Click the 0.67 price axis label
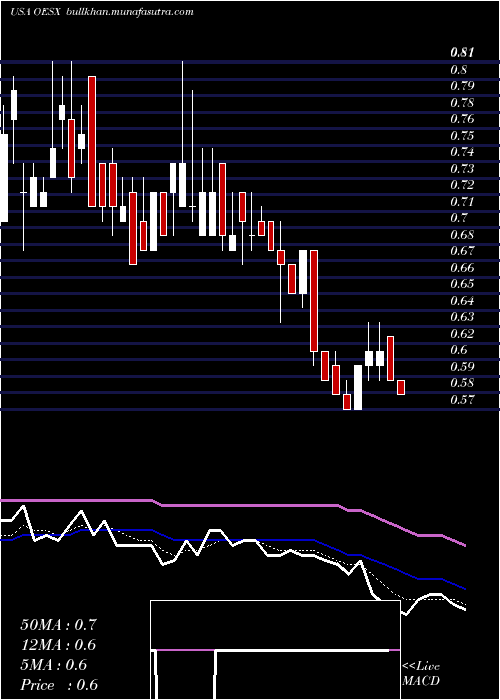The width and height of the screenshot is (500, 700). (462, 251)
